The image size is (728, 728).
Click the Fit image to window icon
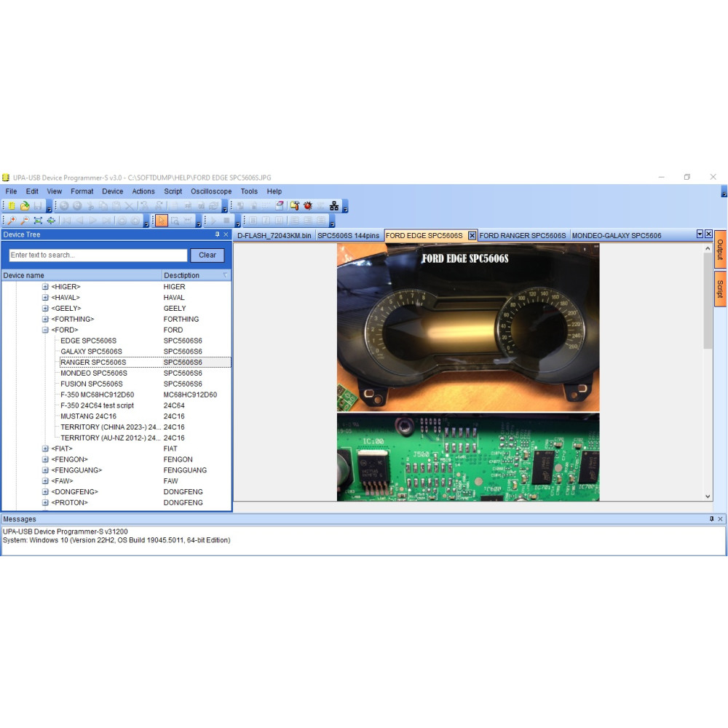pos(38,221)
